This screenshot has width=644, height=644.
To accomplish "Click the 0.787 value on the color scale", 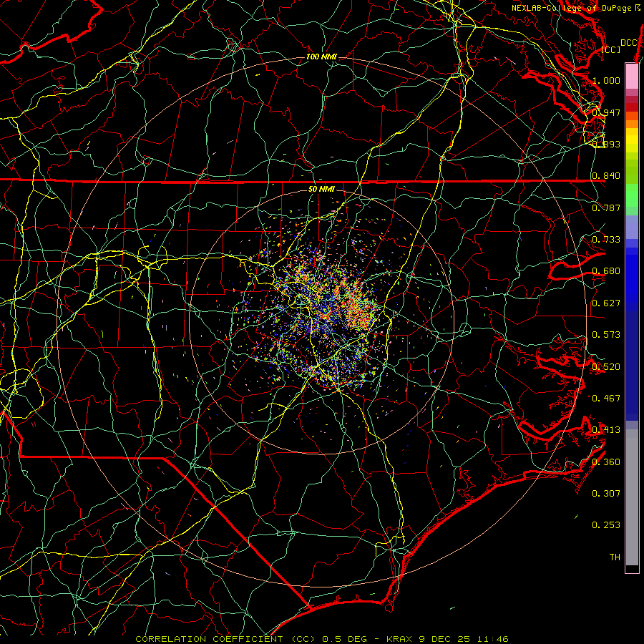I will point(606,208).
